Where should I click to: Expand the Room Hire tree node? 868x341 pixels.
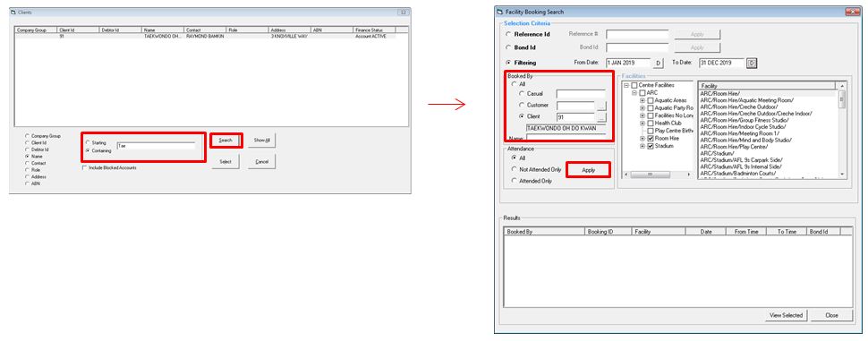coord(642,139)
